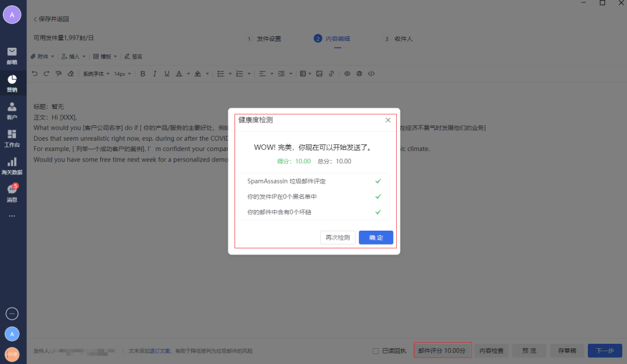Click the 确定 button in dialog

click(376, 237)
